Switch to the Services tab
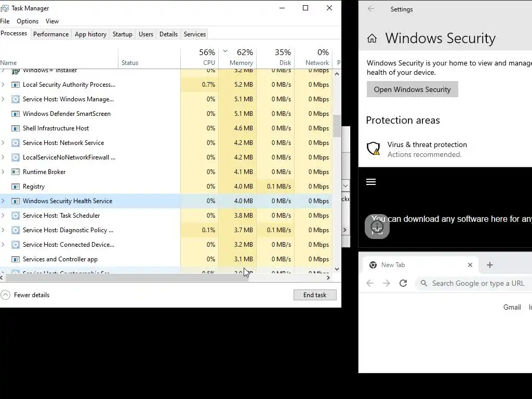Screen dimensions: 532x399 coord(195,34)
